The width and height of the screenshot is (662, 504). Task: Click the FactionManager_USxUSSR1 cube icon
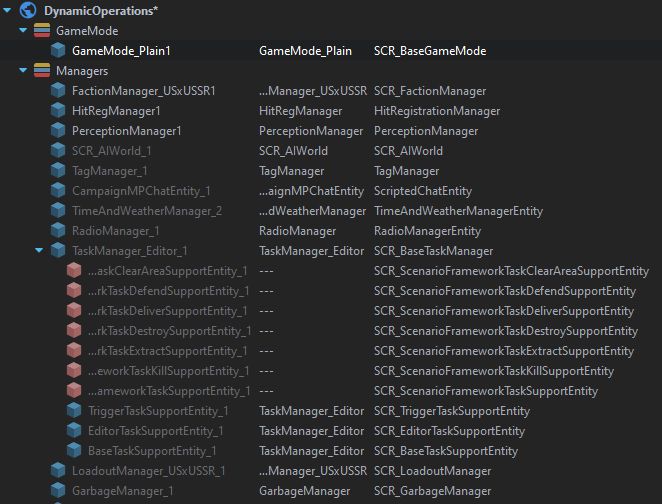point(58,90)
